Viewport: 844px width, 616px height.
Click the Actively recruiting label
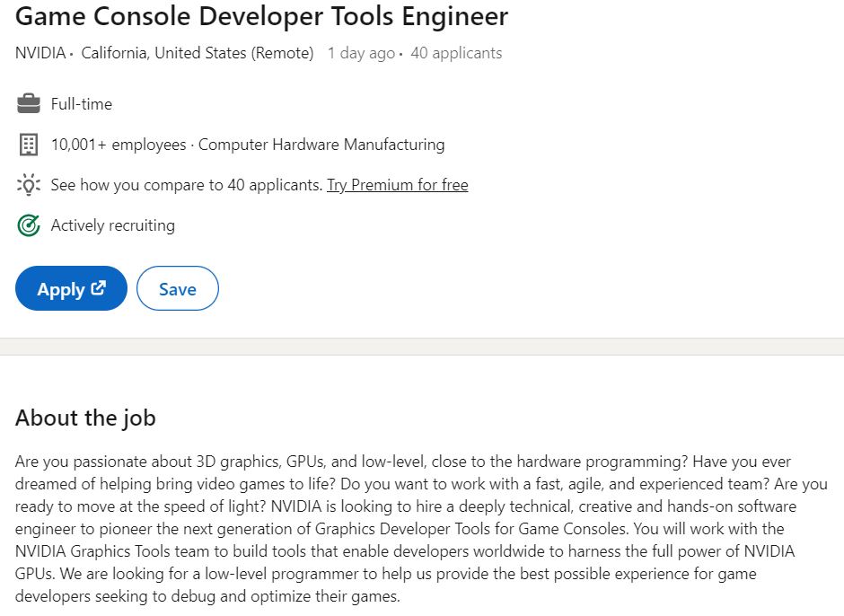[x=113, y=225]
